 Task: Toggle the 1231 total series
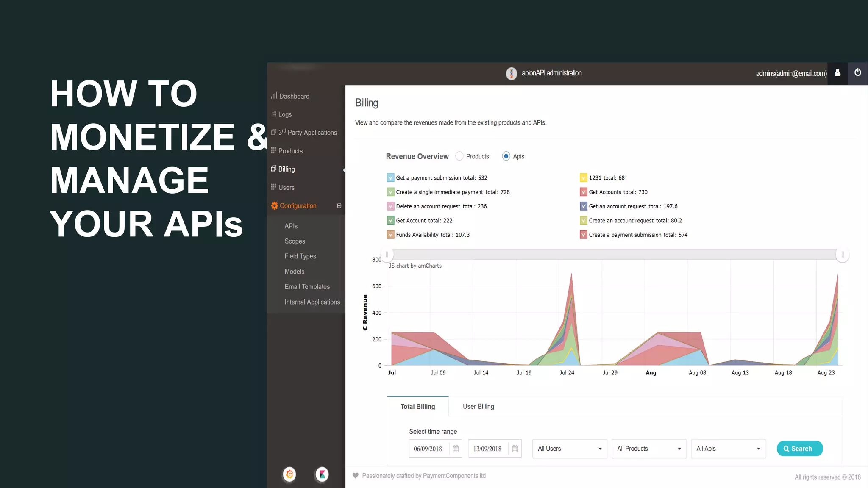pos(584,178)
